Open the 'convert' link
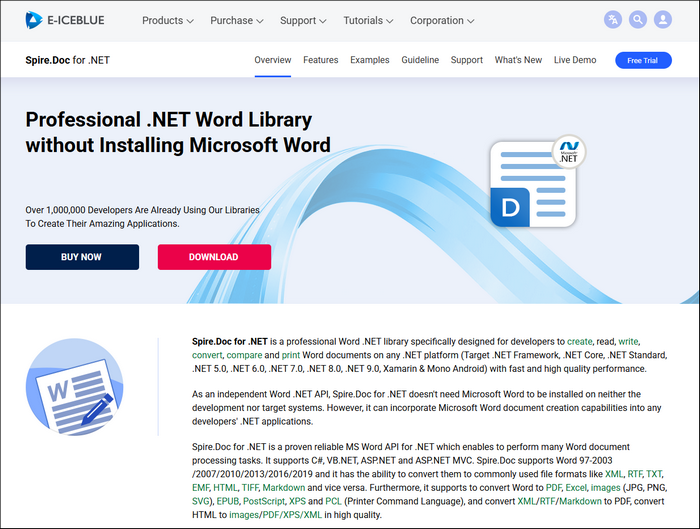 [x=207, y=355]
